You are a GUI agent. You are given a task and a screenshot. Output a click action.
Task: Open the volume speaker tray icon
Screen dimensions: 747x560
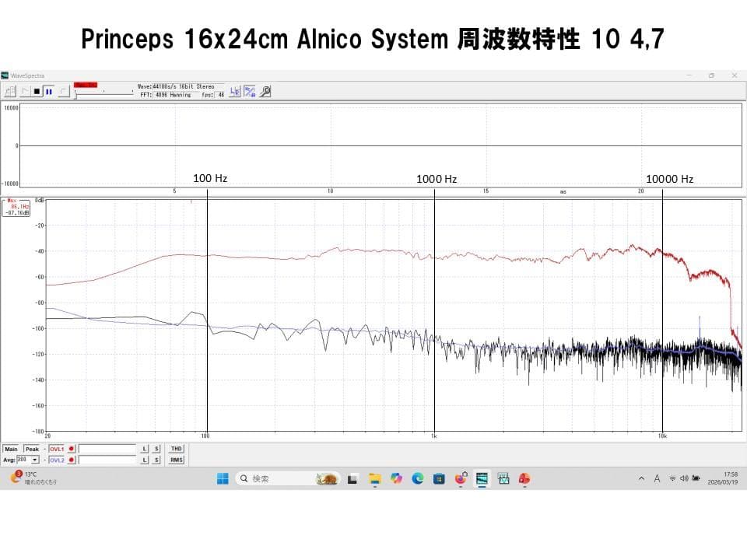click(x=684, y=478)
